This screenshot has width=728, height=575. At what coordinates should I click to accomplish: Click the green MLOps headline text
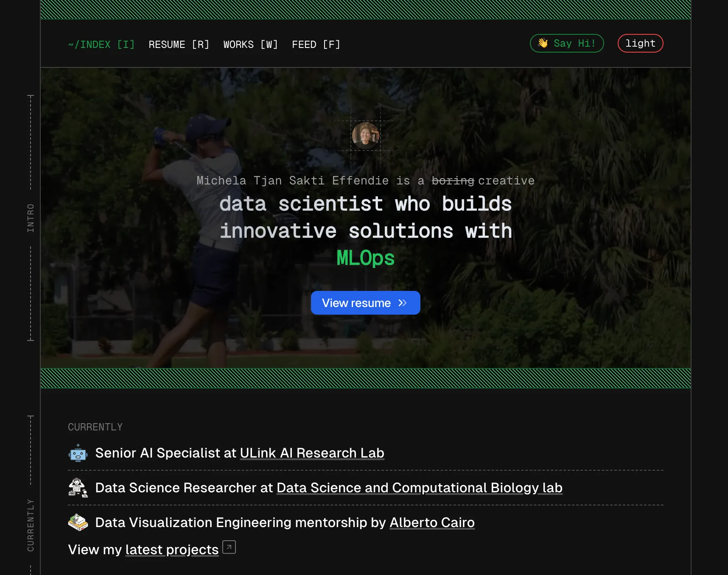365,258
